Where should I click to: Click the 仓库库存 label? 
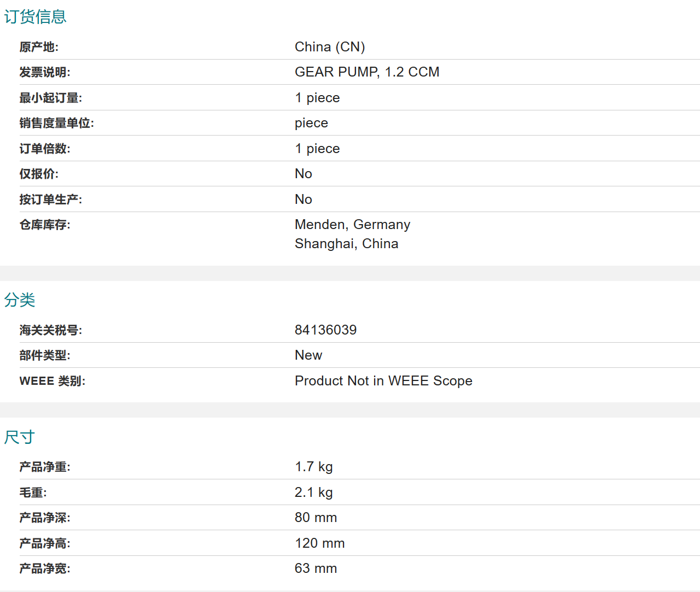pos(45,225)
